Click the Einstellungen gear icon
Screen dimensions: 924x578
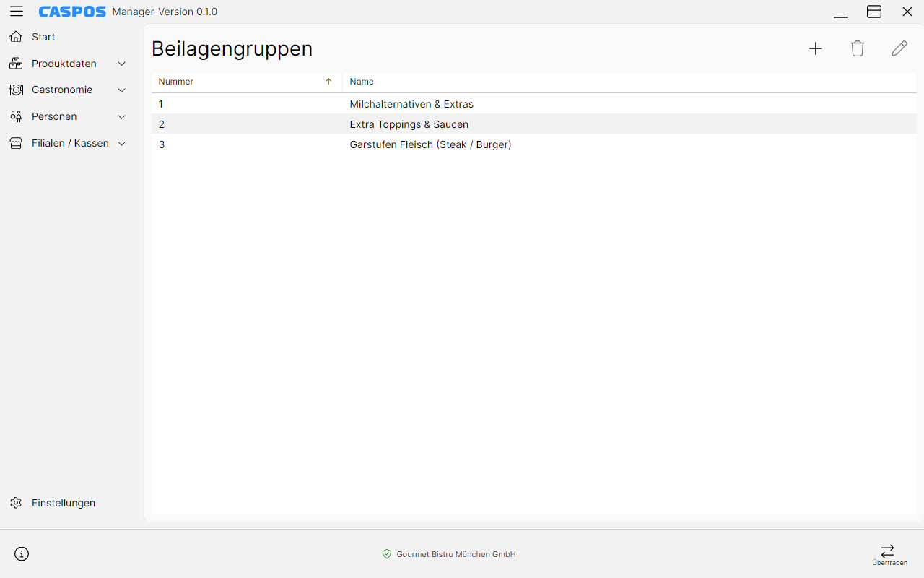pos(16,503)
